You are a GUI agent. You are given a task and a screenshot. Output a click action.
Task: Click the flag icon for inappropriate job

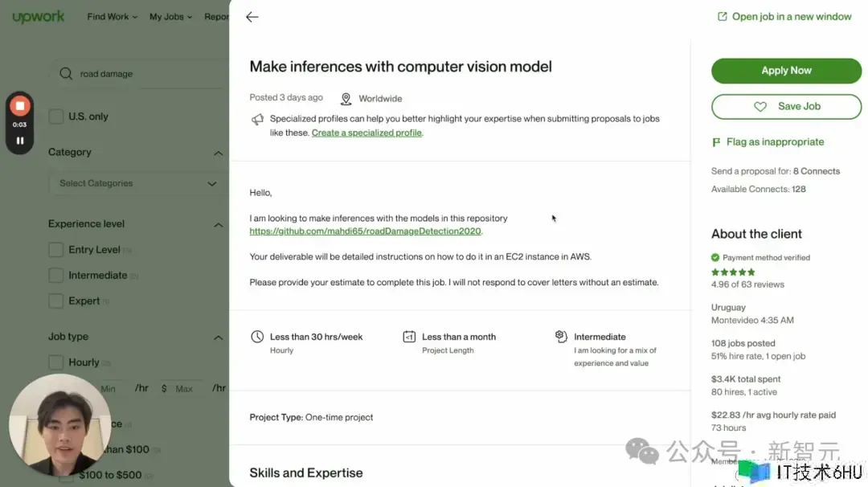[716, 142]
